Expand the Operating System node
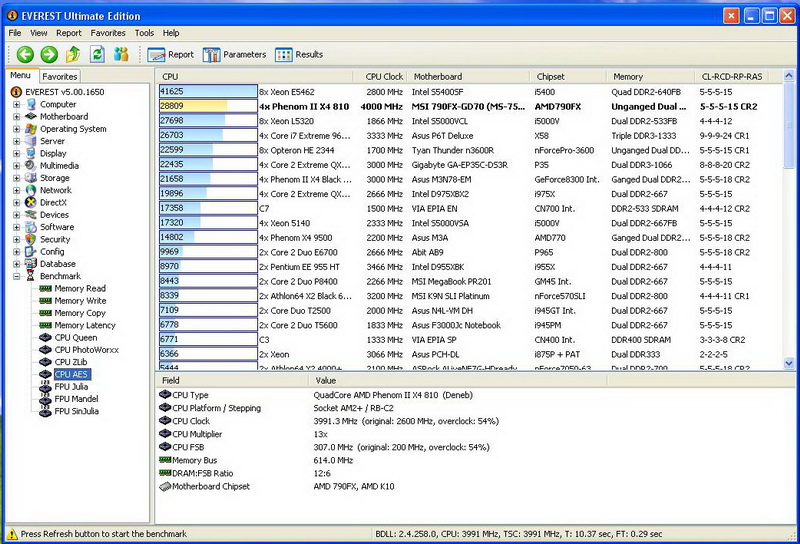 16,129
